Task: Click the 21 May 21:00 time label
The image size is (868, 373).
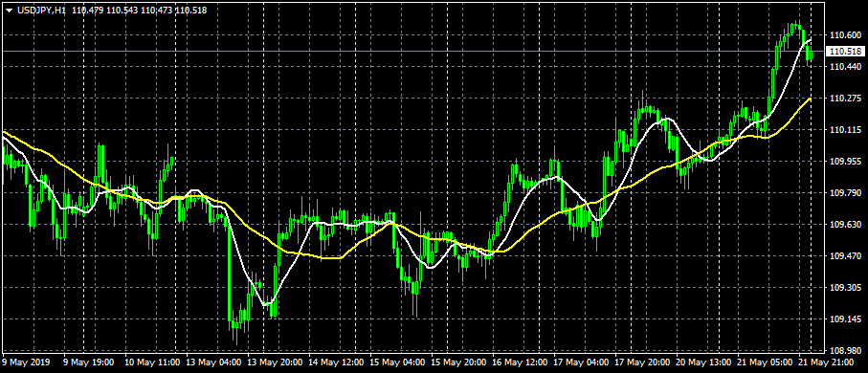Action: 826,362
